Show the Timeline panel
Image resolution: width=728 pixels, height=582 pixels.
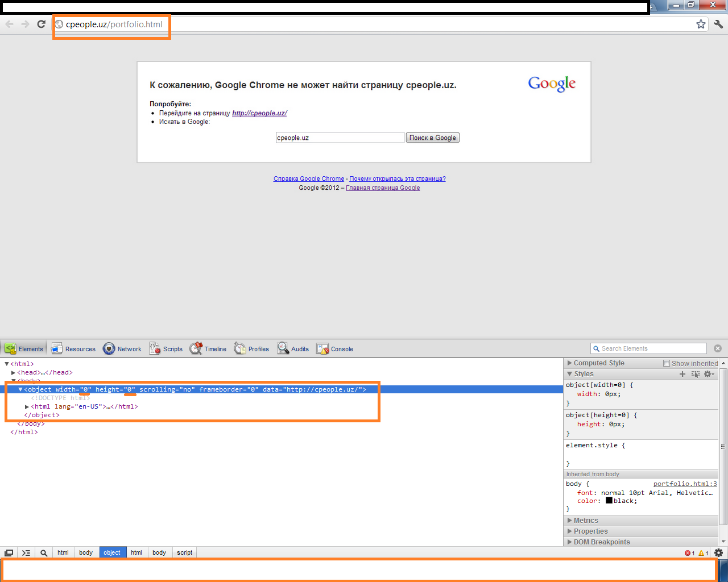click(x=208, y=349)
